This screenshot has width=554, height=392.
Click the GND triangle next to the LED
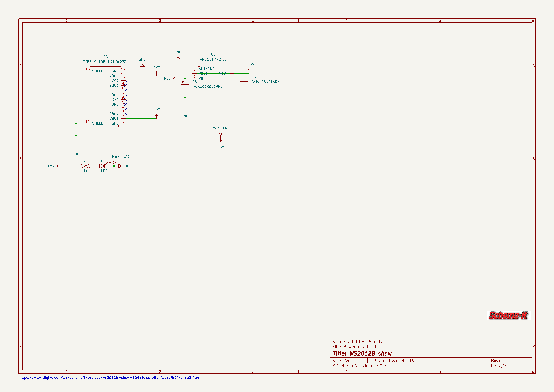tap(119, 166)
